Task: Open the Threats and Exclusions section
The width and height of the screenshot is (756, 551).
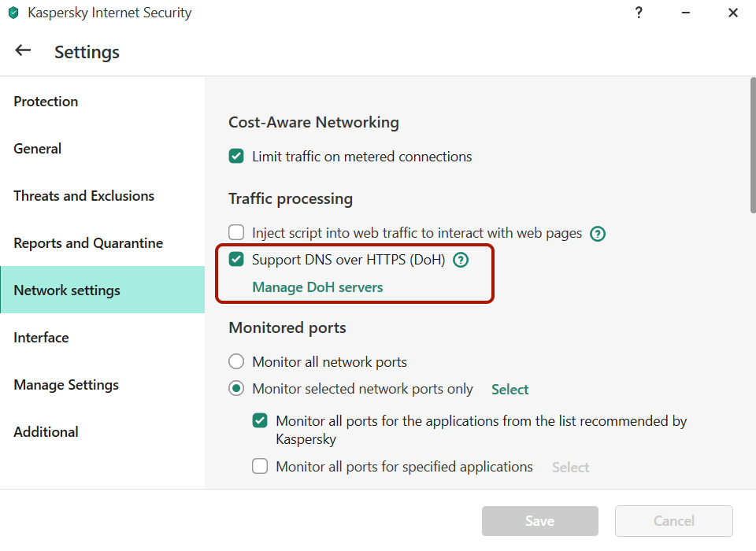Action: click(x=83, y=195)
